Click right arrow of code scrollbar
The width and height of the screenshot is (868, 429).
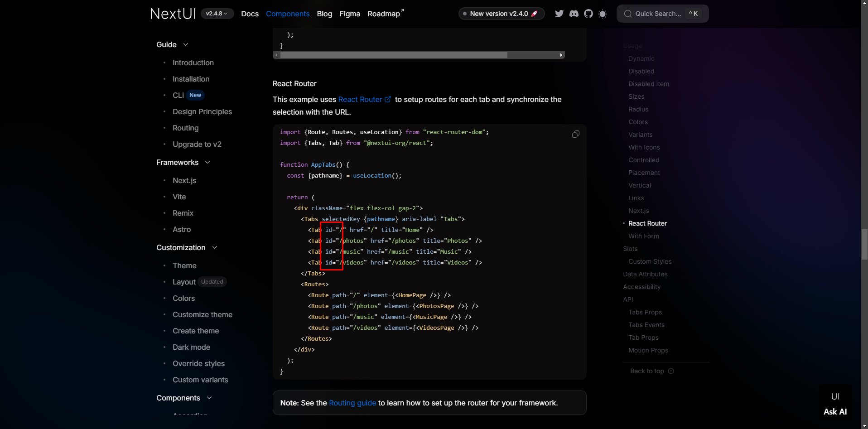pos(561,55)
